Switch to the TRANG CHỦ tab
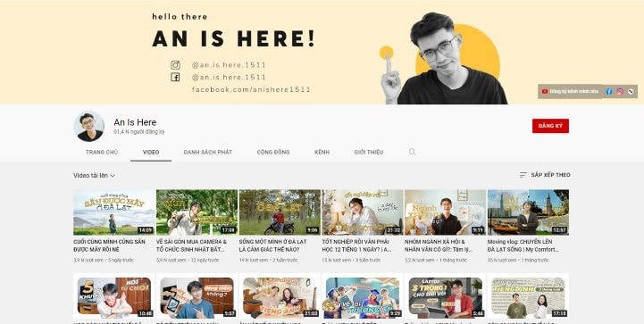644x324 pixels. 102,152
